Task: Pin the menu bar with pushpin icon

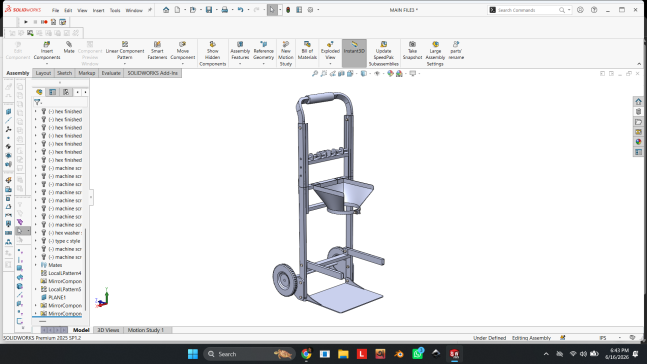Action: 150,10
